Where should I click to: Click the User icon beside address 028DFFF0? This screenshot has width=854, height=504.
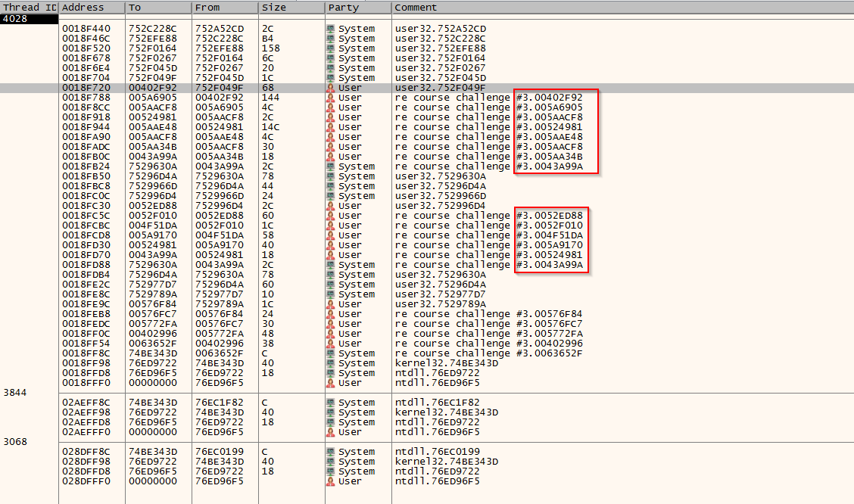click(x=330, y=481)
